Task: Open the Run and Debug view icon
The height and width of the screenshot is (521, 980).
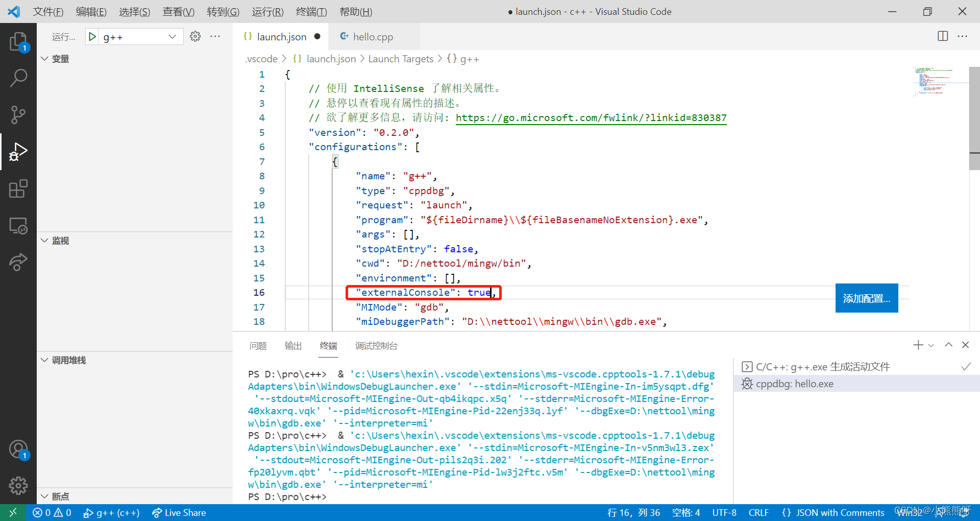Action: coord(18,152)
